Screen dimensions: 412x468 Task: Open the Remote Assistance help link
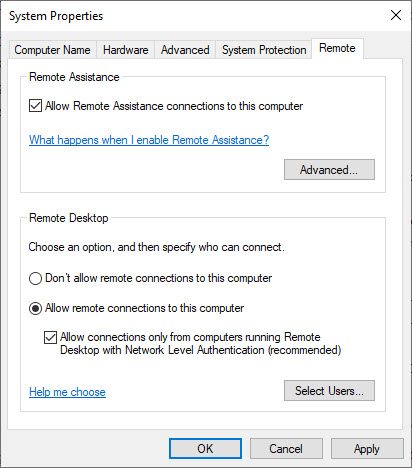click(149, 140)
